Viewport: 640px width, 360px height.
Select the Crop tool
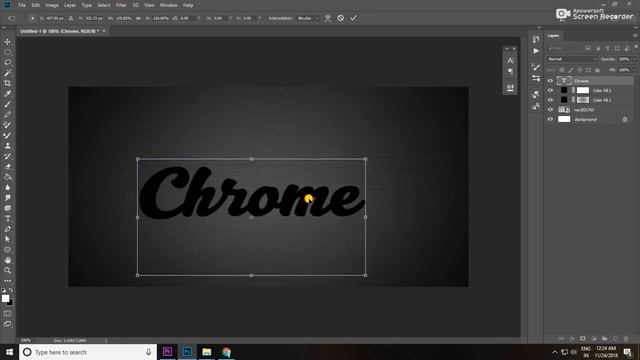(7, 83)
